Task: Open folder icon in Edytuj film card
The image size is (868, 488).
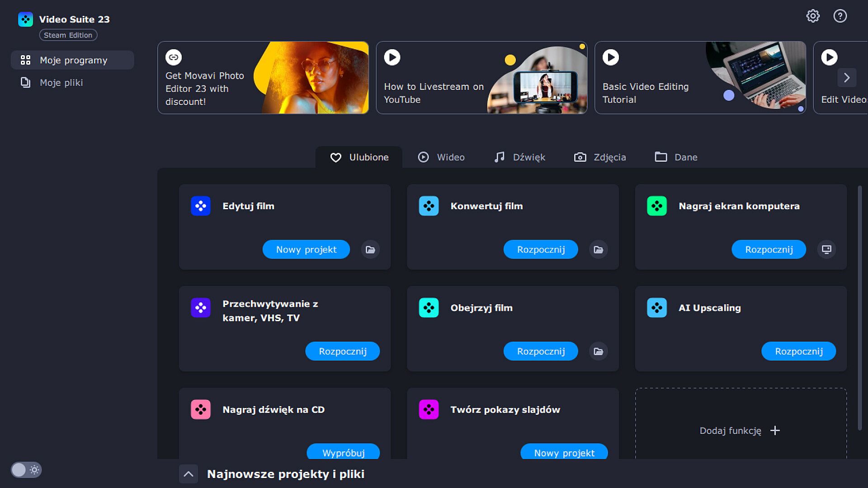Action: 370,249
